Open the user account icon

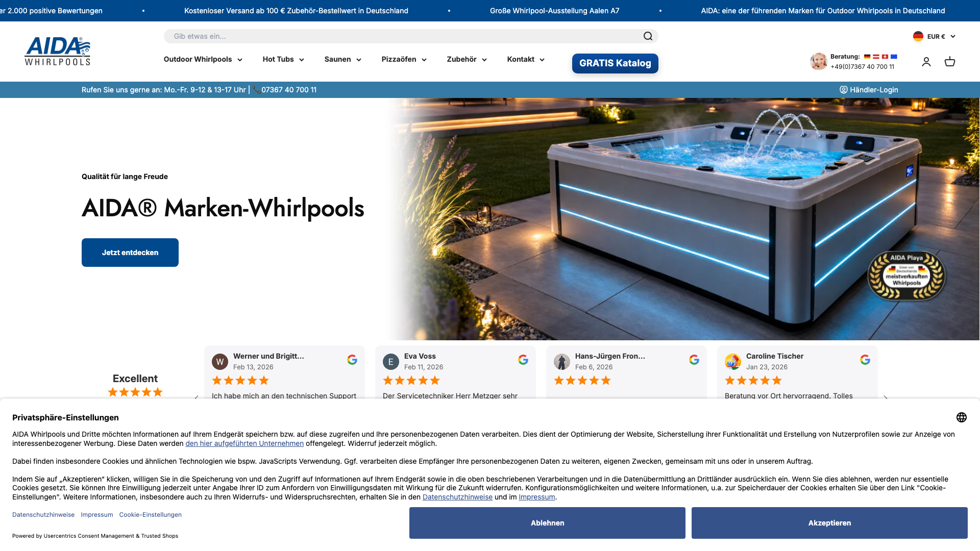(x=926, y=62)
